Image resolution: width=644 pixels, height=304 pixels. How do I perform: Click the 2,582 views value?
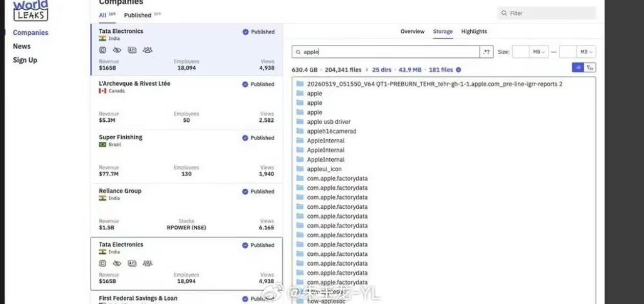tap(266, 121)
